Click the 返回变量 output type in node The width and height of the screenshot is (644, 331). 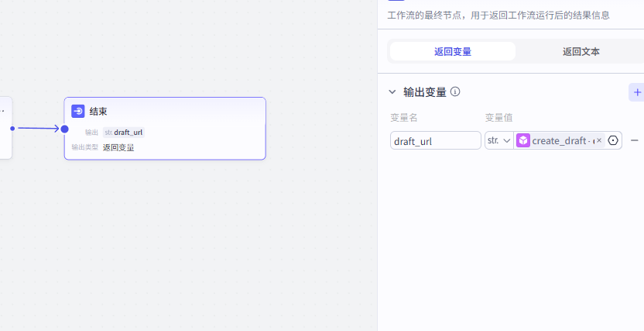[118, 147]
